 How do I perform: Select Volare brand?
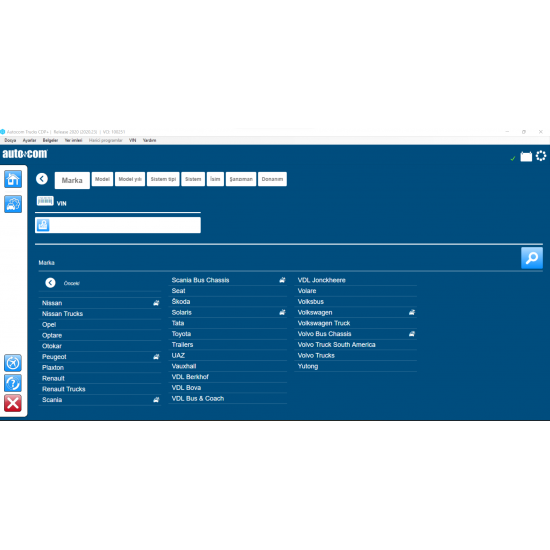tap(356, 291)
